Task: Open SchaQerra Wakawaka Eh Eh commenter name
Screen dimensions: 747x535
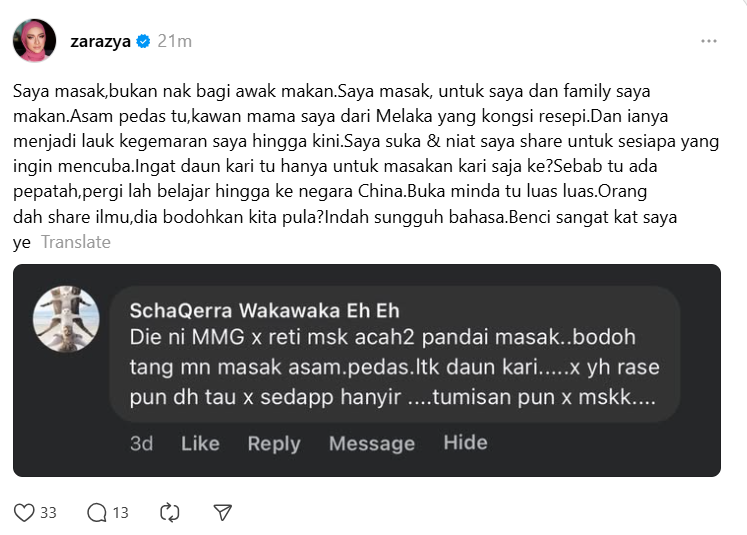Action: click(264, 311)
